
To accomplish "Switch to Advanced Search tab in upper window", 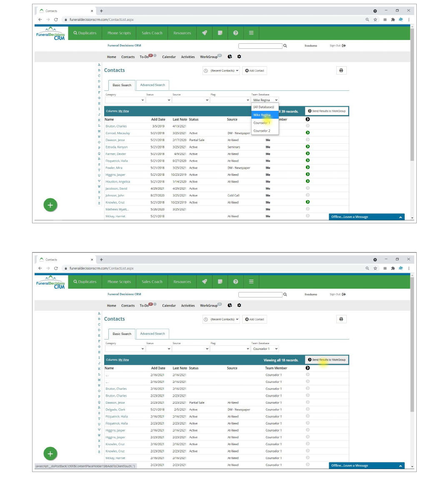I will (x=152, y=85).
